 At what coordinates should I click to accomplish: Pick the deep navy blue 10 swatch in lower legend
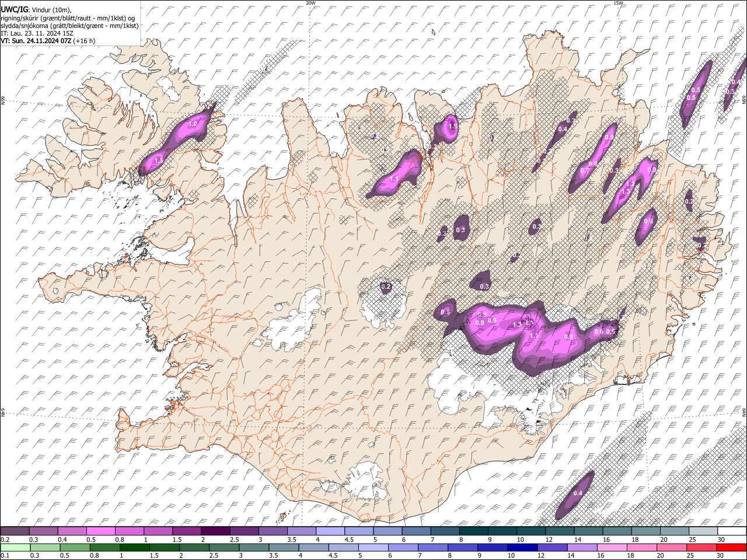[523, 547]
